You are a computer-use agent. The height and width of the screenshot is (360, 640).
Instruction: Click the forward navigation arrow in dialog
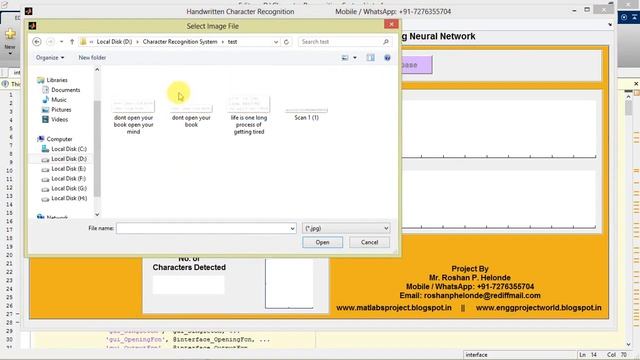click(x=50, y=42)
